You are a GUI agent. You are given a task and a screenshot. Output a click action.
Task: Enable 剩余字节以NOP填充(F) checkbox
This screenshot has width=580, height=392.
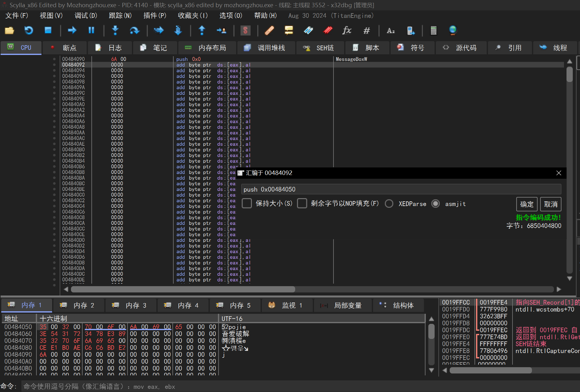(x=302, y=204)
